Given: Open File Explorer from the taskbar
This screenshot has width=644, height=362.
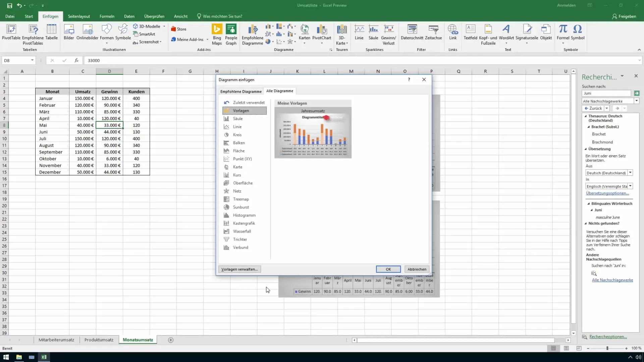Looking at the screenshot, I should point(19,357).
